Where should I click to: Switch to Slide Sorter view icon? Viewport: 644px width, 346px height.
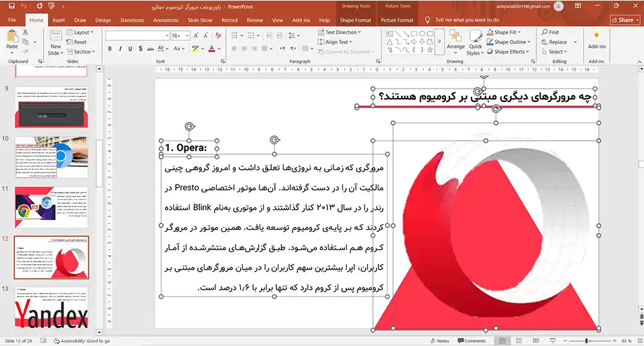click(x=519, y=341)
